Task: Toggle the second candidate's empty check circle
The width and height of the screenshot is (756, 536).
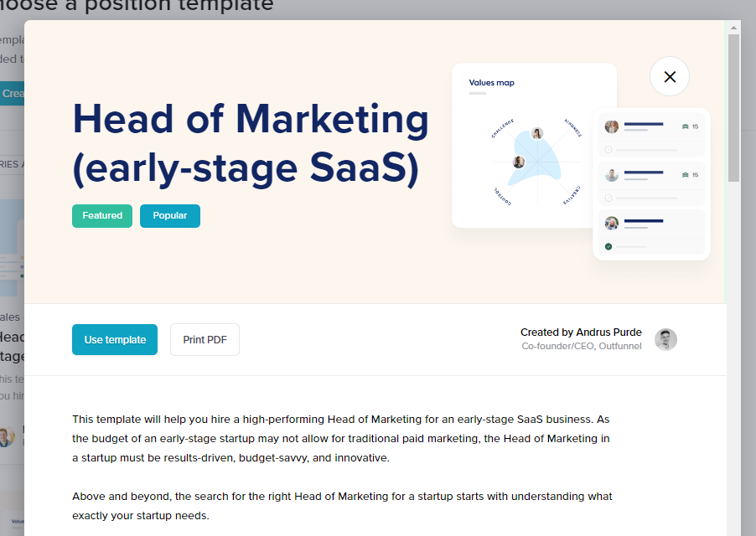Action: (608, 198)
